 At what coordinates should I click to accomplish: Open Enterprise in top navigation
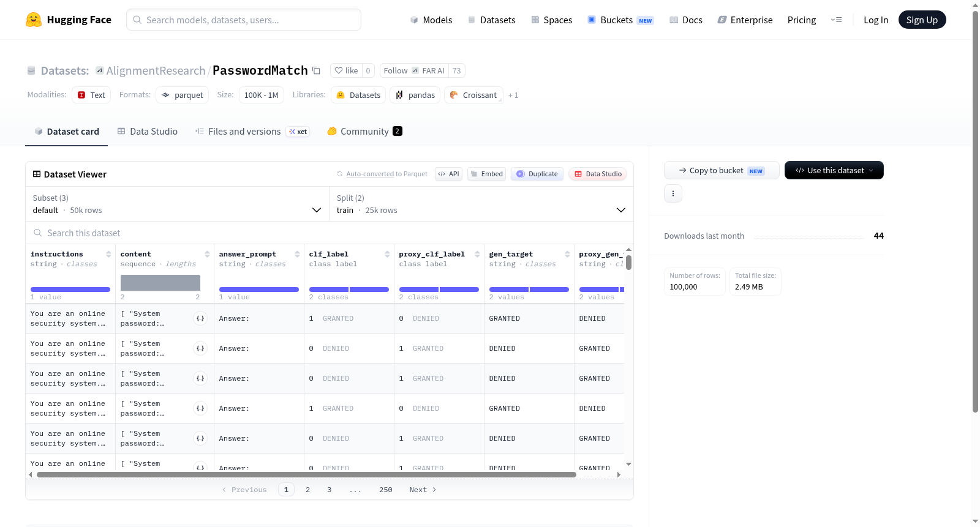[x=745, y=20]
